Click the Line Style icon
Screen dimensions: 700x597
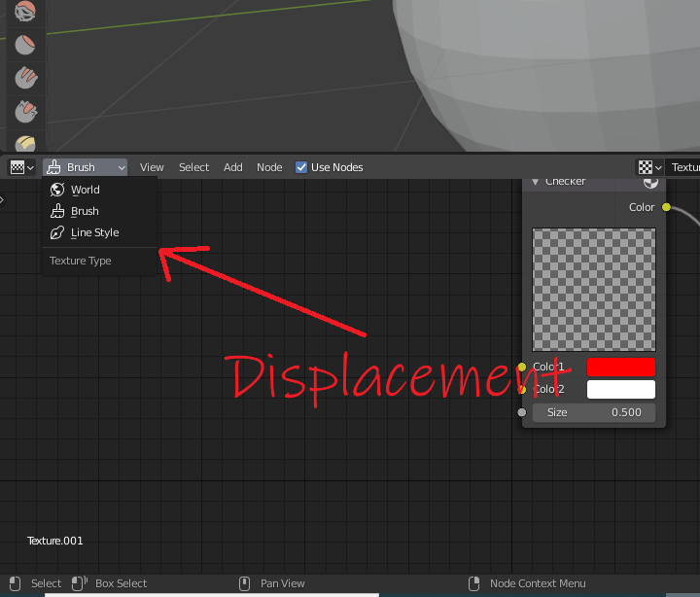[x=57, y=232]
